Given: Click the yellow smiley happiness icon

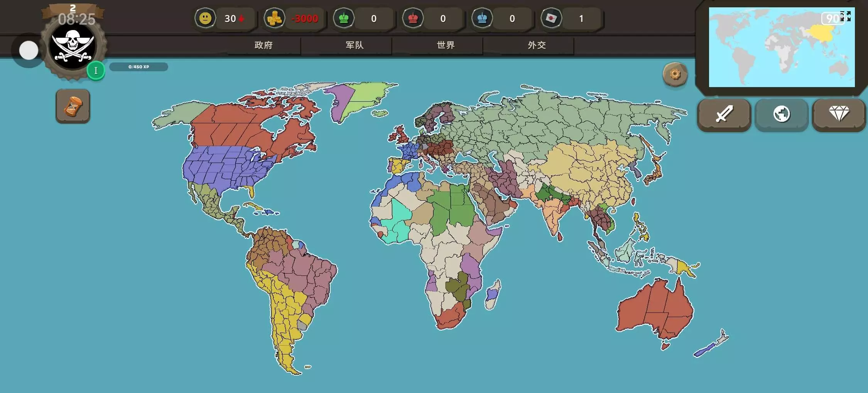Looking at the screenshot, I should [205, 18].
